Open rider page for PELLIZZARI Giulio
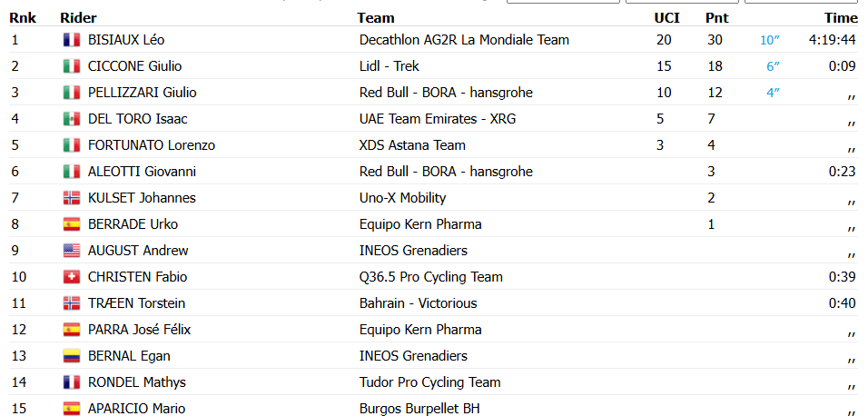 click(142, 93)
